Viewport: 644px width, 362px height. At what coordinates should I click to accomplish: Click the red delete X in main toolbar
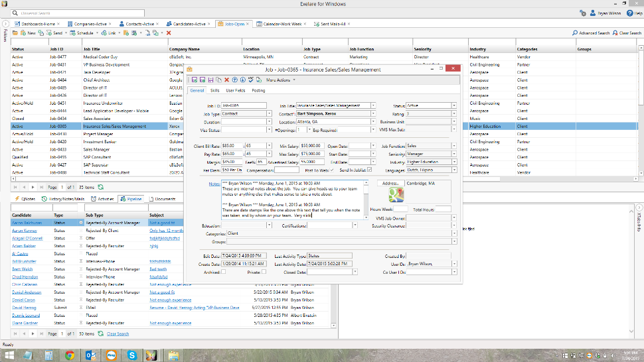click(x=169, y=32)
